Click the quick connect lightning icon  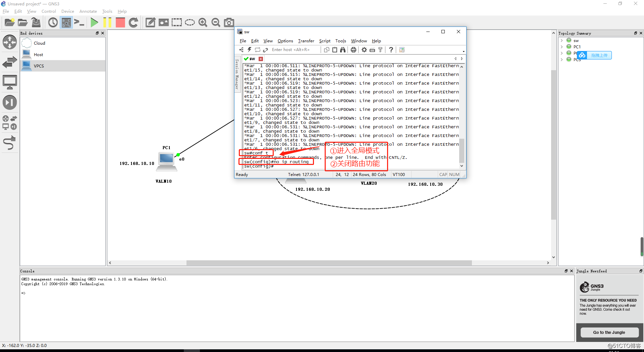click(250, 50)
